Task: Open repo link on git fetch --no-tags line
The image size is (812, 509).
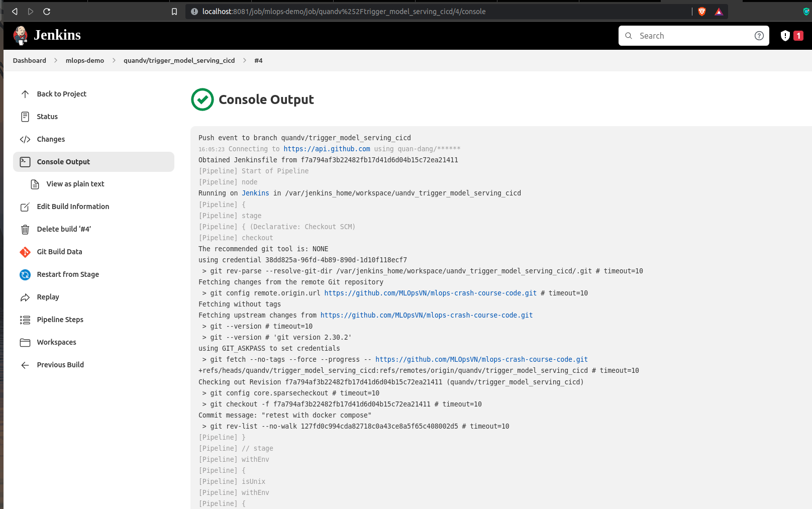Action: [x=481, y=359]
